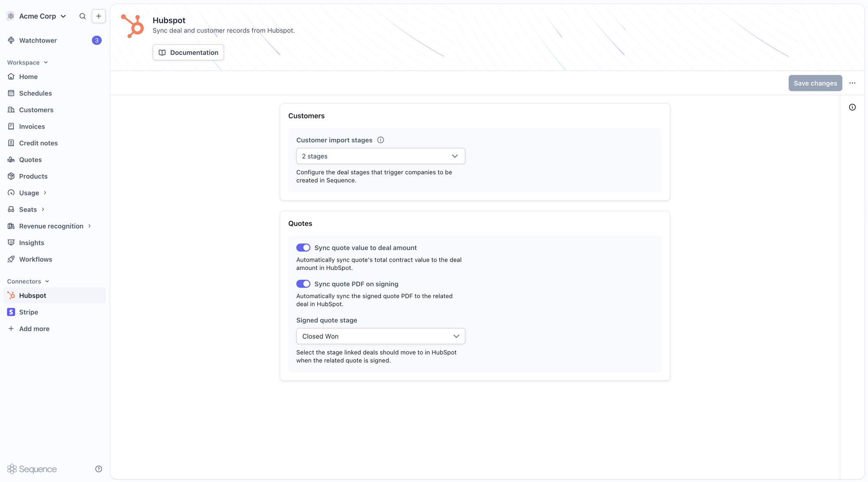Collapse the Connectors section header

[x=28, y=281]
